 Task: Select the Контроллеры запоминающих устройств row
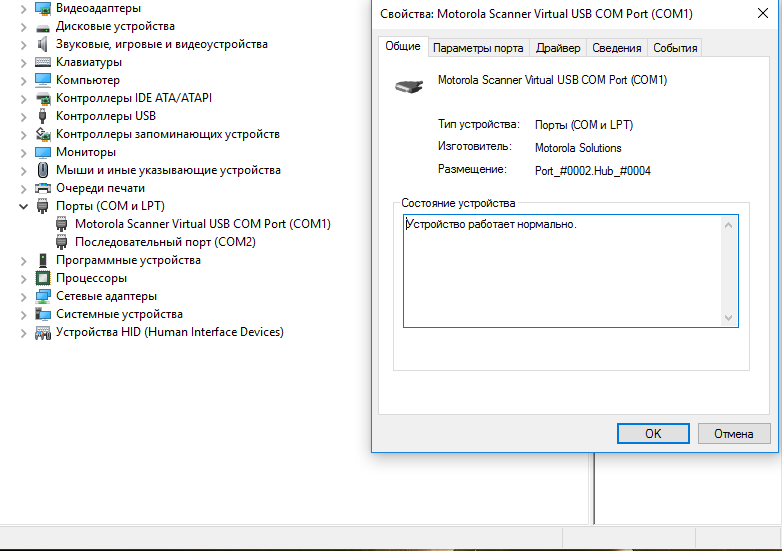168,134
